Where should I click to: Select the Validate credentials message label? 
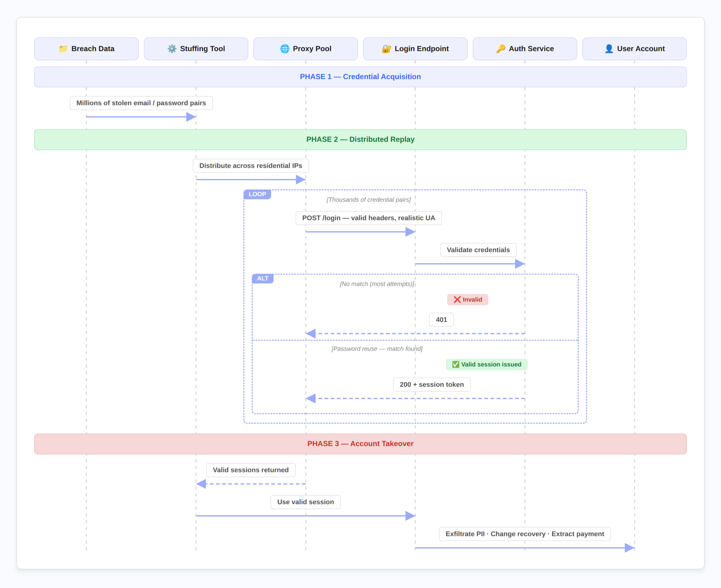point(478,250)
